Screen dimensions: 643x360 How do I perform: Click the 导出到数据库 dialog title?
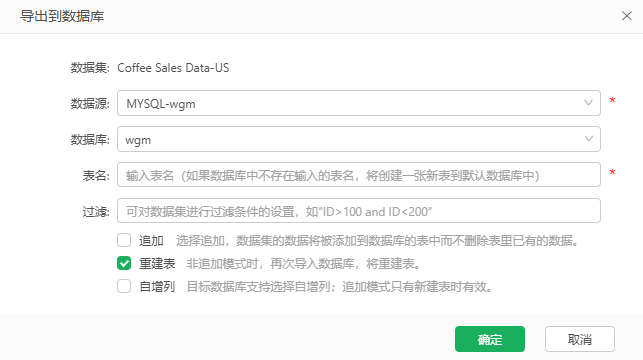click(x=62, y=16)
